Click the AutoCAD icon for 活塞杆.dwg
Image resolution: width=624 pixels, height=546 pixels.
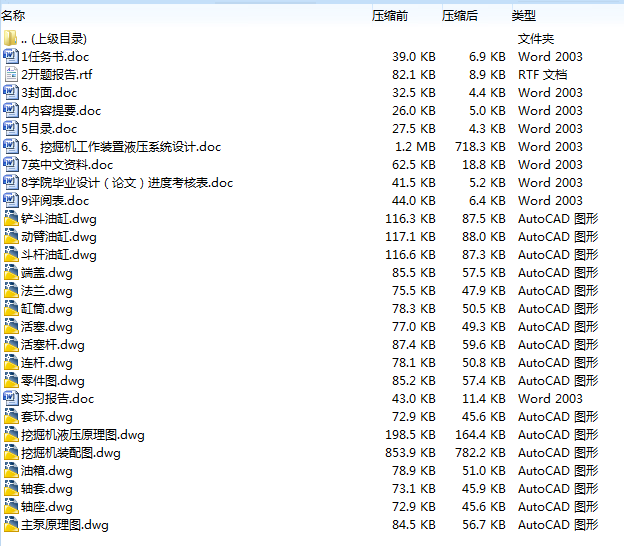coord(11,344)
